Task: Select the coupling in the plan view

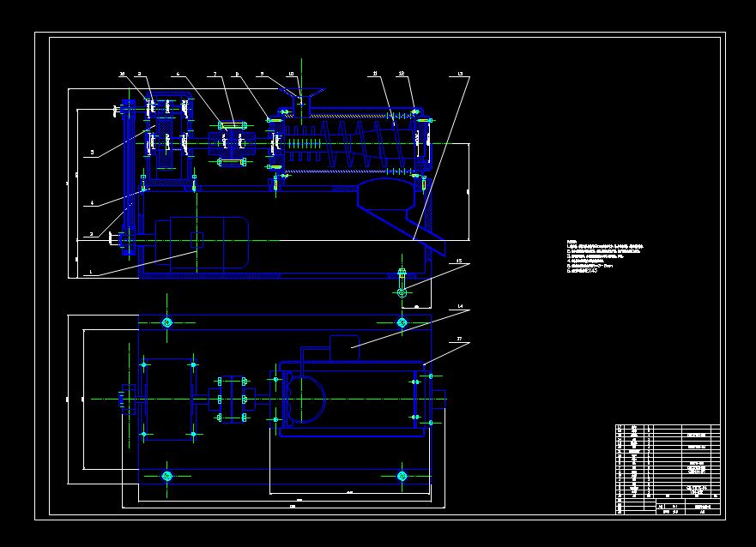Action: click(232, 400)
